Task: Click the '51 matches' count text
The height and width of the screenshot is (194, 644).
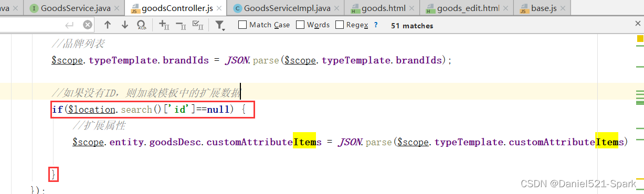Action: click(x=412, y=25)
